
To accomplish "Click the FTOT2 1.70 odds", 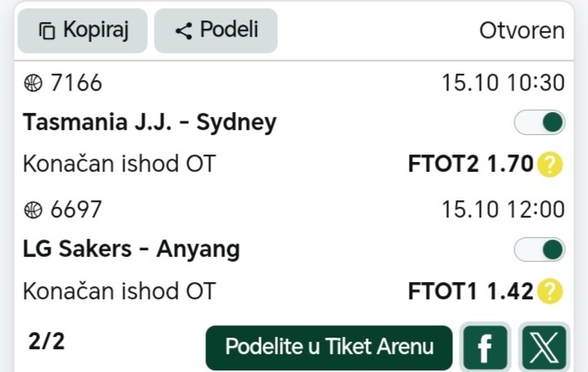I will point(470,165).
